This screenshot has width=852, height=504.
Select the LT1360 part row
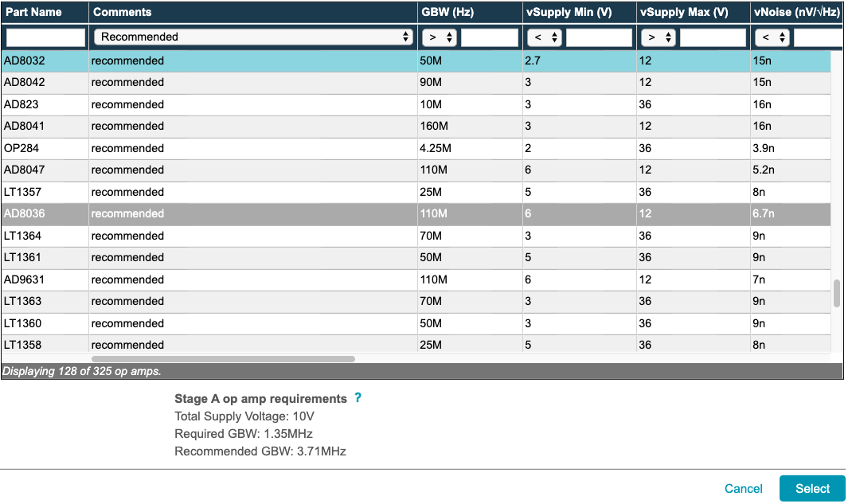click(x=416, y=324)
